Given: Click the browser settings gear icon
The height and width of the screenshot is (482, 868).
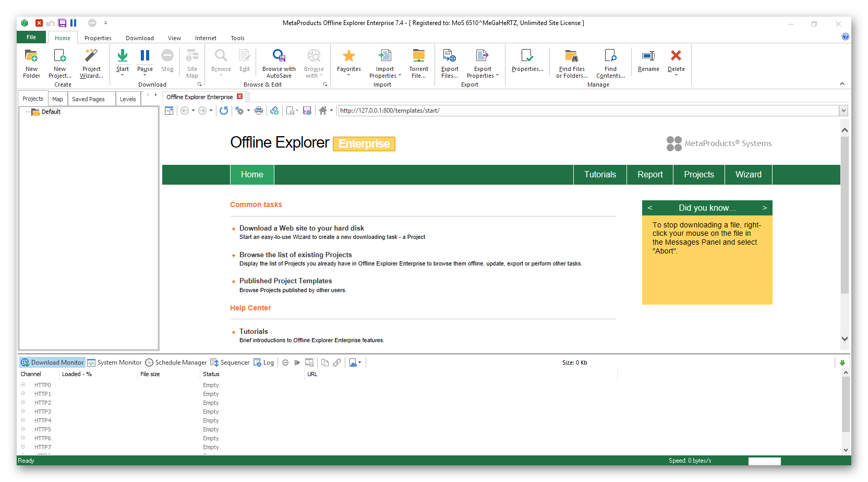Looking at the screenshot, I should [239, 111].
